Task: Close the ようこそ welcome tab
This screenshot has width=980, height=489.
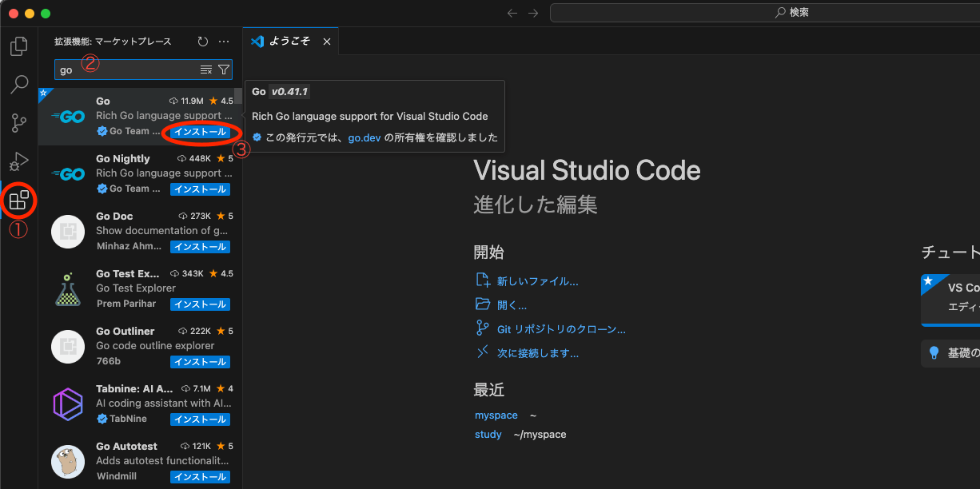Action: [x=326, y=42]
